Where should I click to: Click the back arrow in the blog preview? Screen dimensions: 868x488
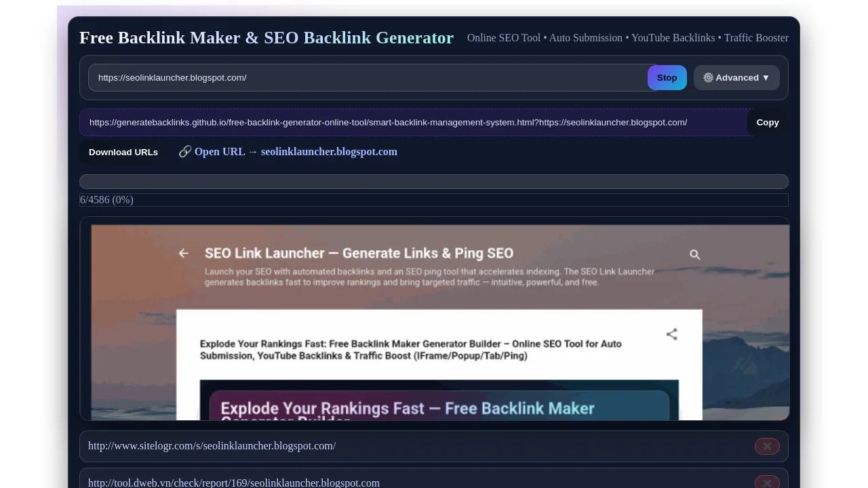click(183, 253)
